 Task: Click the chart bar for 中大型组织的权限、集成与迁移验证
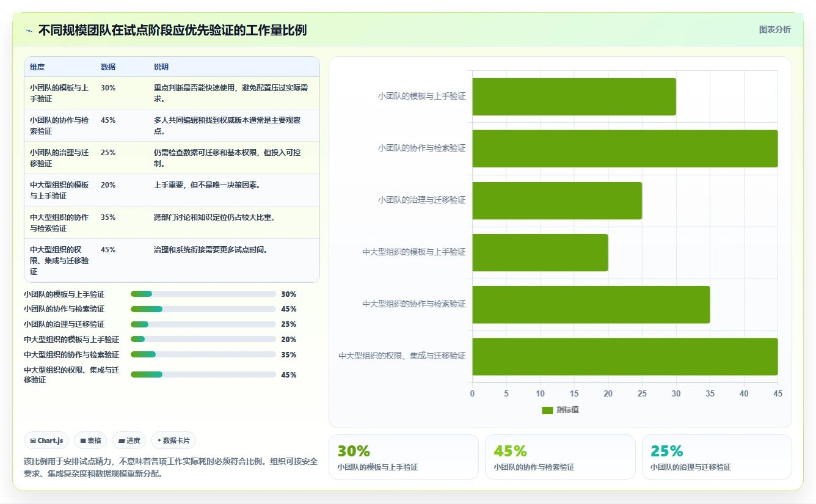tap(625, 356)
